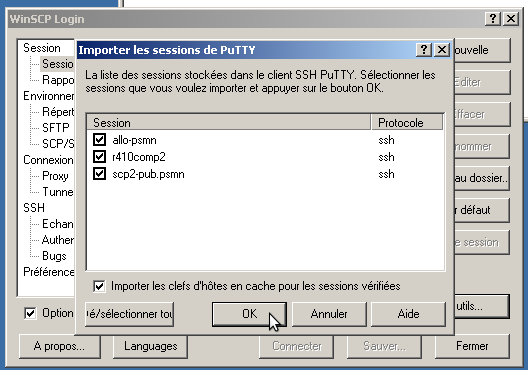Toggle the Options checkbox in login window
Image resolution: width=528 pixels, height=370 pixels.
pos(30,313)
